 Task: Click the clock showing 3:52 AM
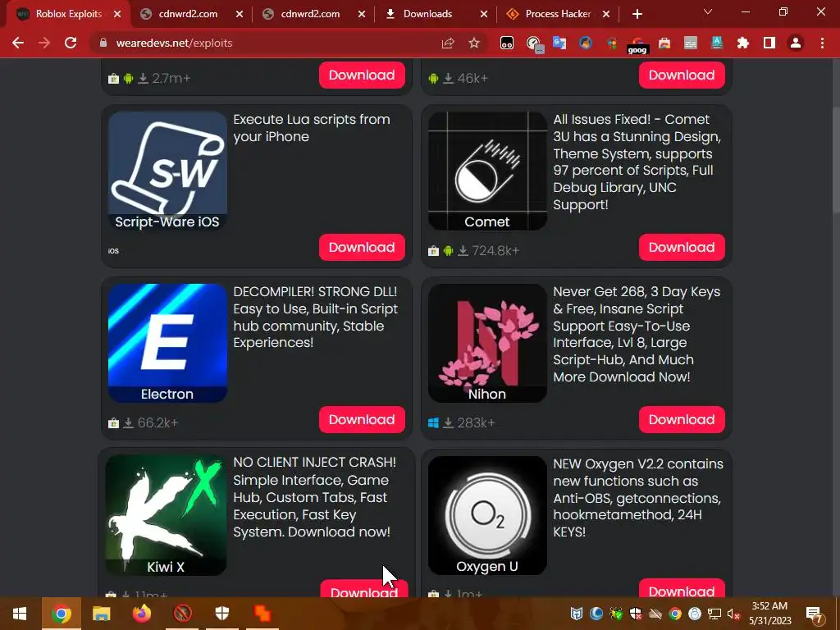[x=769, y=614]
